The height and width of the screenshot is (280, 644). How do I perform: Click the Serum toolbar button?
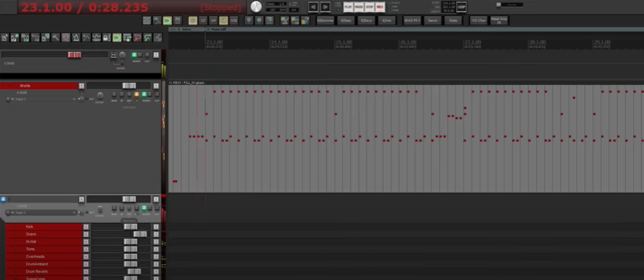click(433, 21)
